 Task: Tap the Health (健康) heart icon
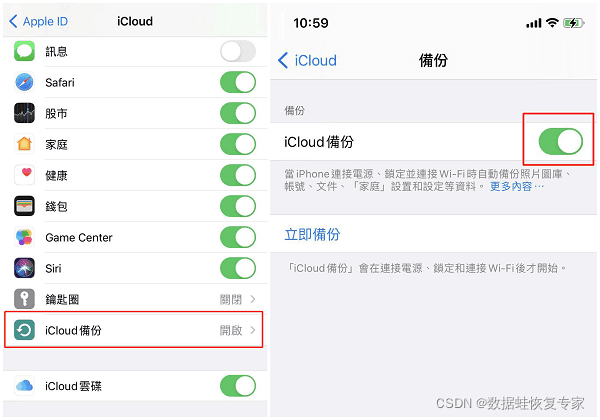(x=24, y=175)
